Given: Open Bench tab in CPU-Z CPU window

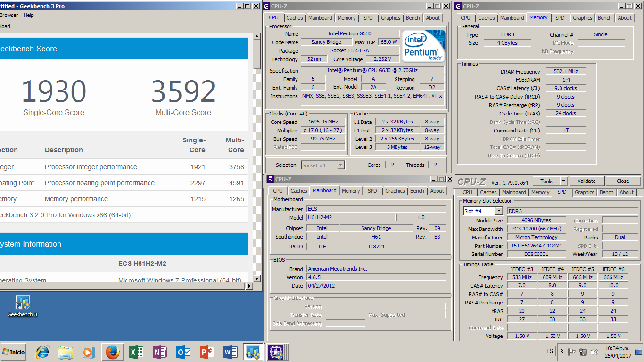Looking at the screenshot, I should coord(413,18).
